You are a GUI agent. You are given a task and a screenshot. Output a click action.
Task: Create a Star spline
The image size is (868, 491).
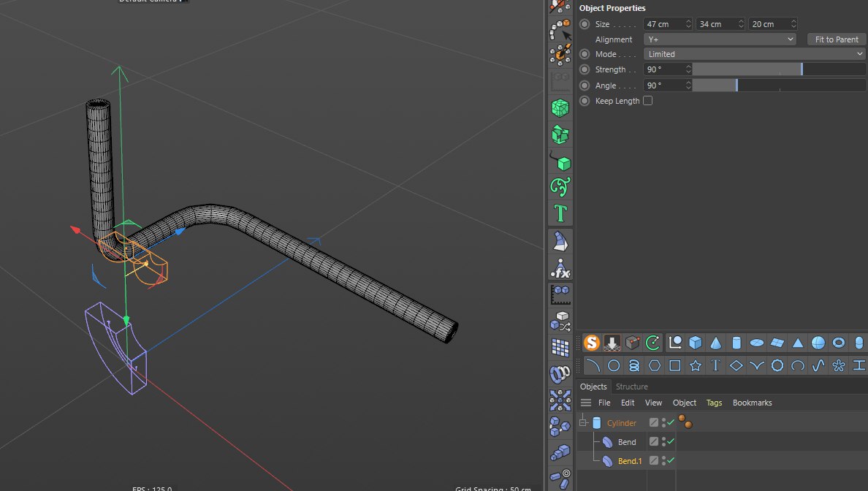click(696, 365)
